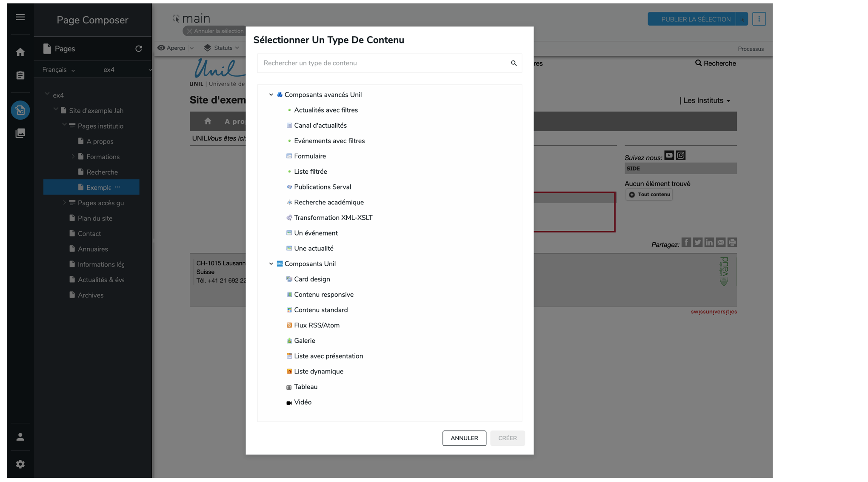This screenshot has width=868, height=482.
Task: Choose Vidéo content type
Action: click(303, 402)
